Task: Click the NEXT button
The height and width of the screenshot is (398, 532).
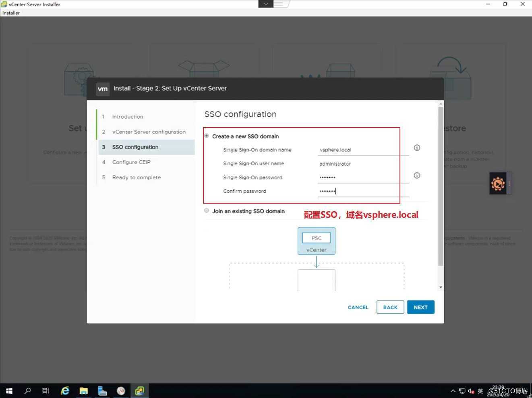Action: (x=420, y=307)
